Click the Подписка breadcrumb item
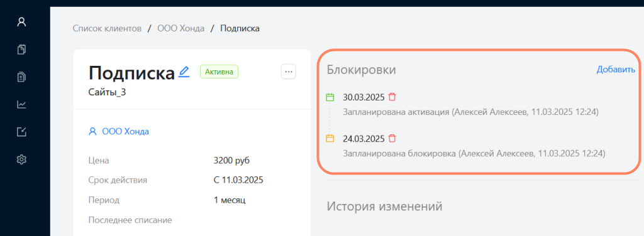 [x=240, y=29]
